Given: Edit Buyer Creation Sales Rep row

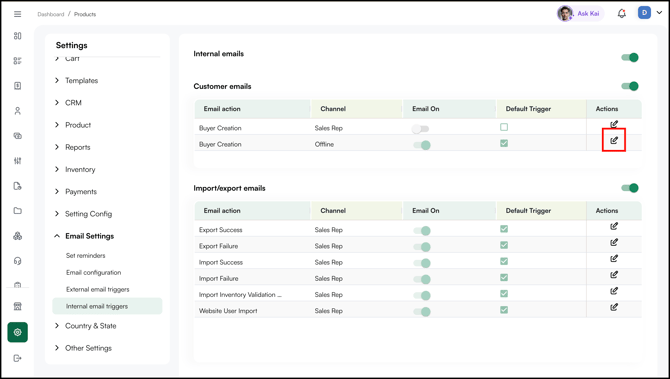Looking at the screenshot, I should point(614,124).
